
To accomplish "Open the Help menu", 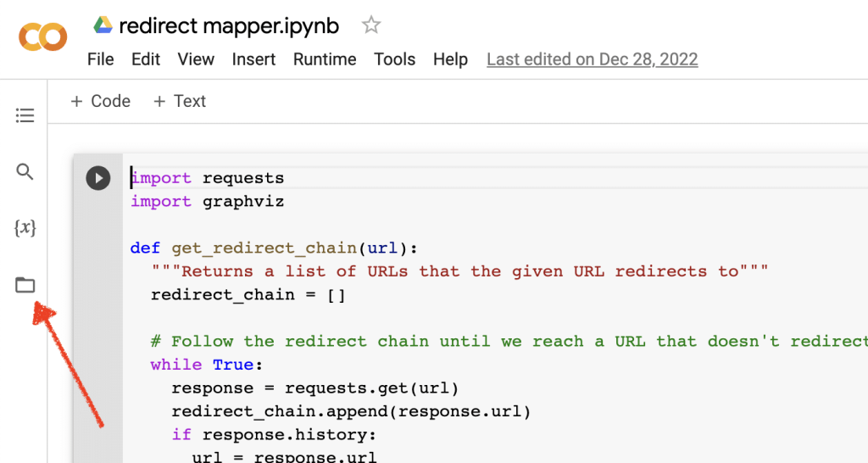I will pos(450,59).
